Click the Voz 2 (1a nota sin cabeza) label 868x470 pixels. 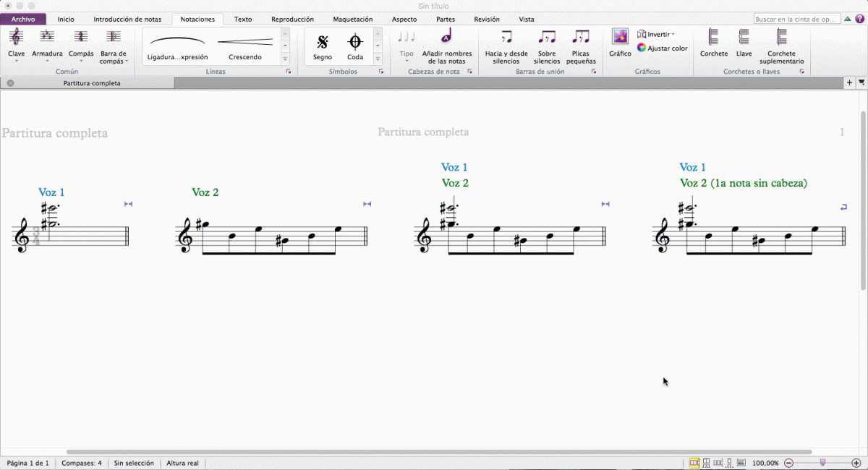(x=744, y=184)
